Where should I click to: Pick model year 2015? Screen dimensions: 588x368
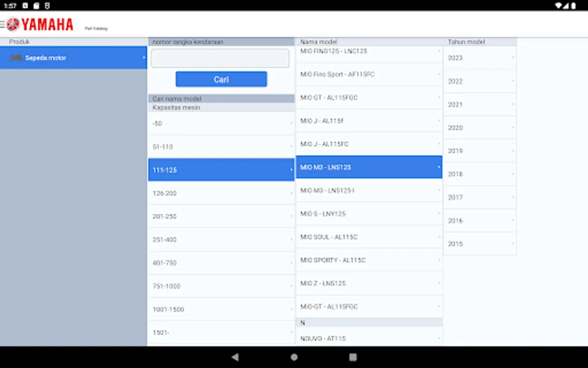coord(480,244)
